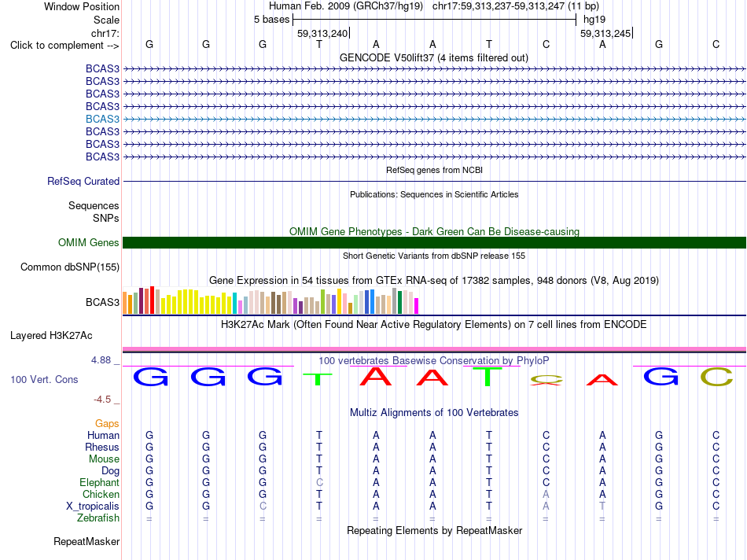This screenshot has height=560, width=747.
Task: Click the pink H3K27Ac signal bar
Action: (x=434, y=349)
